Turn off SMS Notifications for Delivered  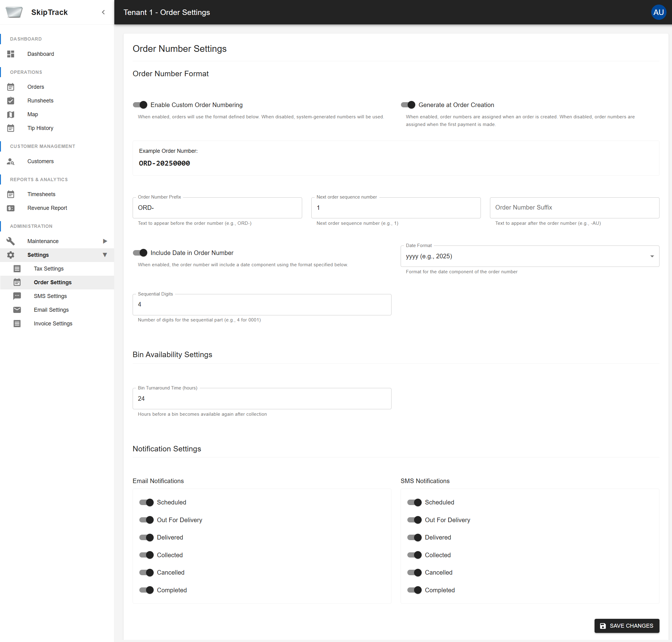point(415,537)
